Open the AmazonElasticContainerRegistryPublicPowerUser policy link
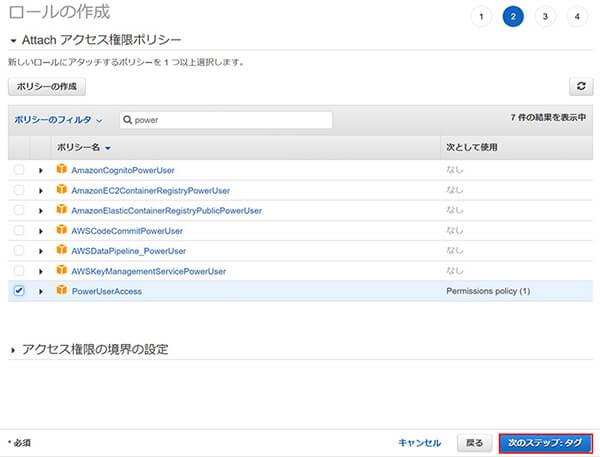Viewport: 600px width, 457px height. [x=167, y=211]
